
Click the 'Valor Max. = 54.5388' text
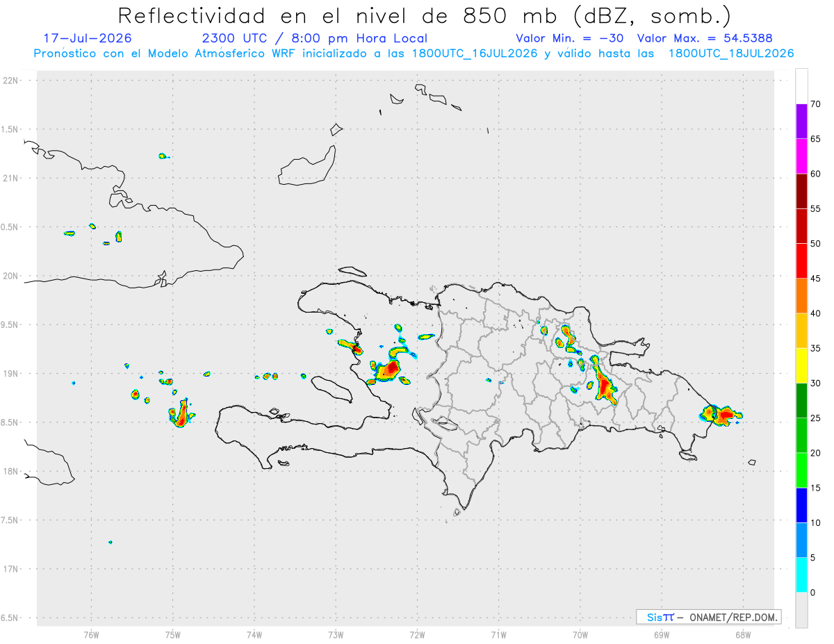[705, 38]
